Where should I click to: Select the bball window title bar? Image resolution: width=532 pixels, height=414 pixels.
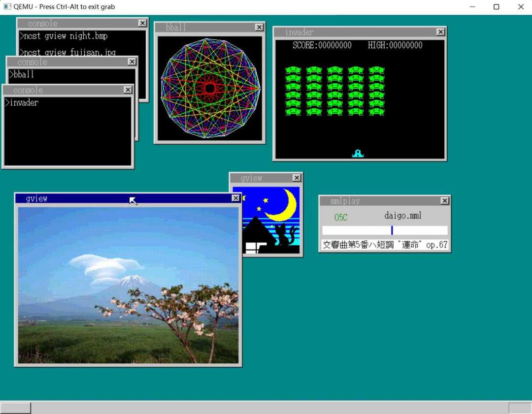pyautogui.click(x=210, y=27)
